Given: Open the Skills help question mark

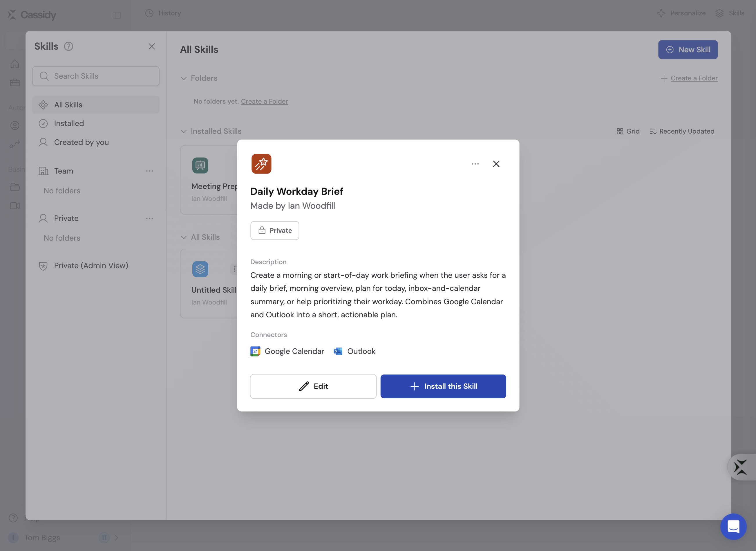Looking at the screenshot, I should point(69,46).
